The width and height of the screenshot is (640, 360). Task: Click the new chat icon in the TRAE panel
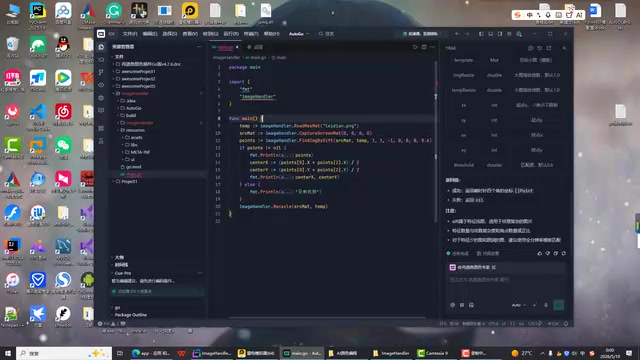(531, 48)
